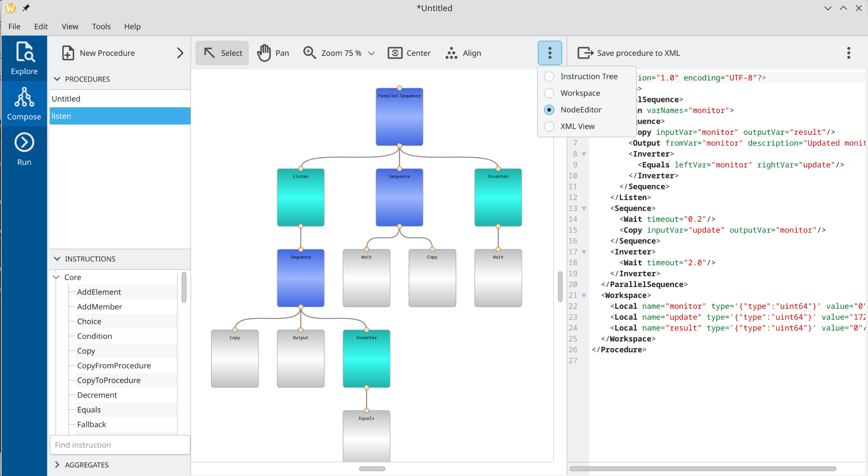This screenshot has width=868, height=476.
Task: Select the Instruction Tree radio option
Action: [x=549, y=76]
